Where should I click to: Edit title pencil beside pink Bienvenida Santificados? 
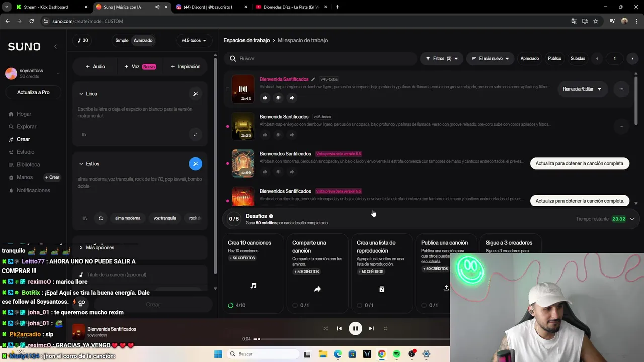(x=313, y=79)
